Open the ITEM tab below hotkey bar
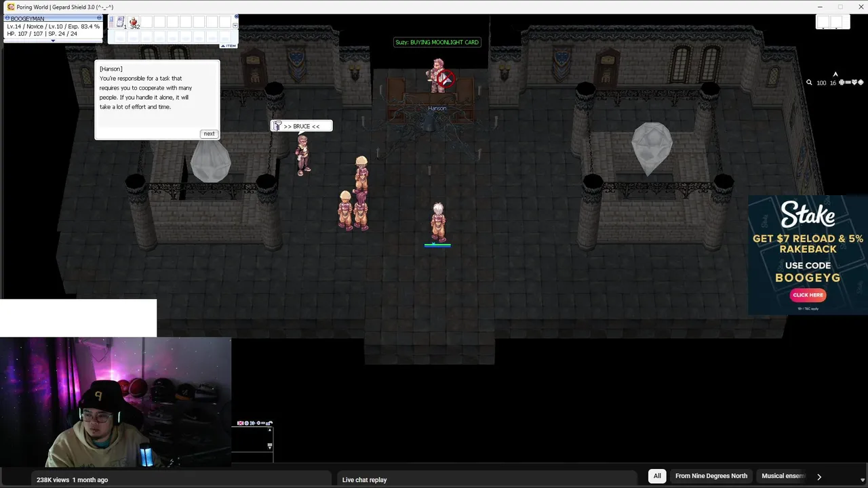The image size is (868, 488). tap(228, 46)
